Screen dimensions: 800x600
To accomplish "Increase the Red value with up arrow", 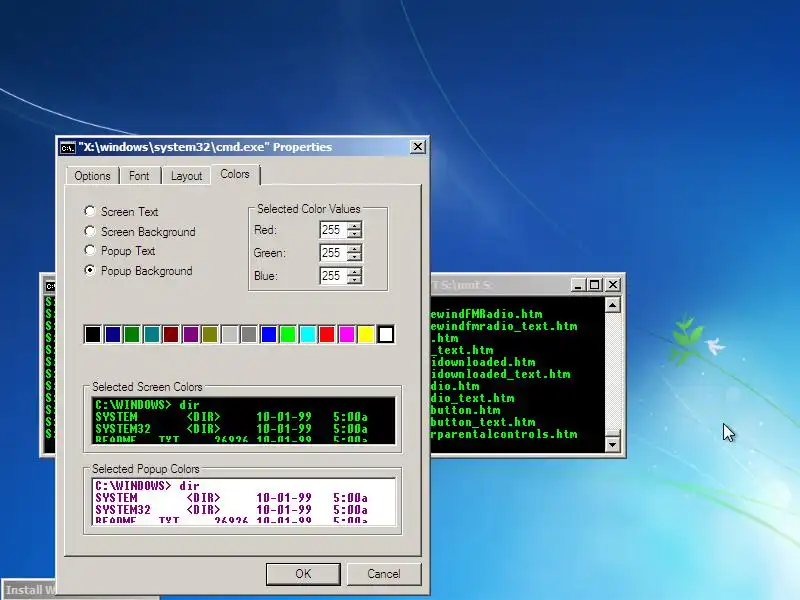I will coord(354,226).
